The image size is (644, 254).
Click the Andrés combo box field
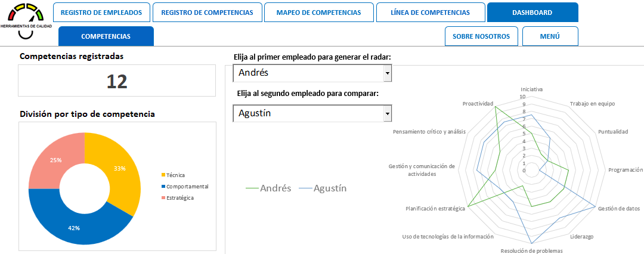308,73
